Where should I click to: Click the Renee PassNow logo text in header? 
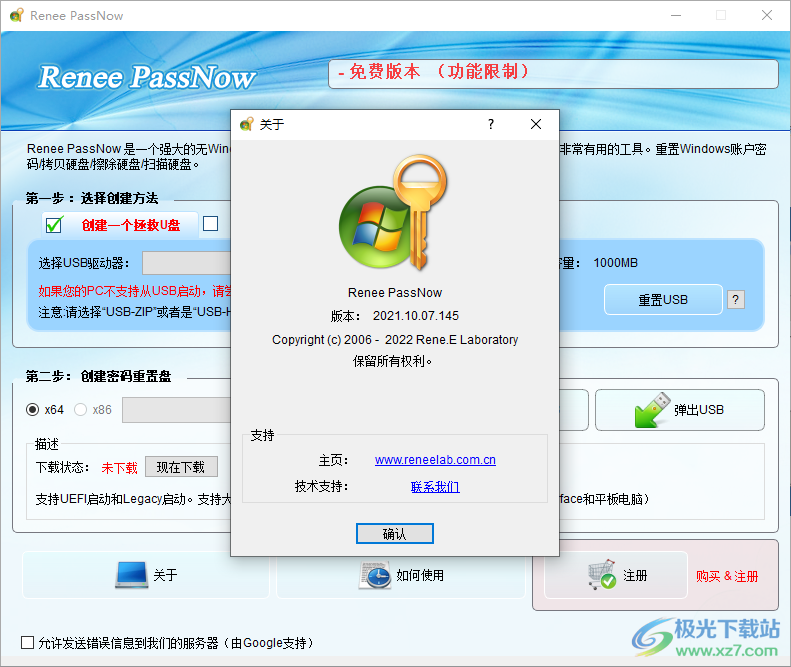pos(147,77)
